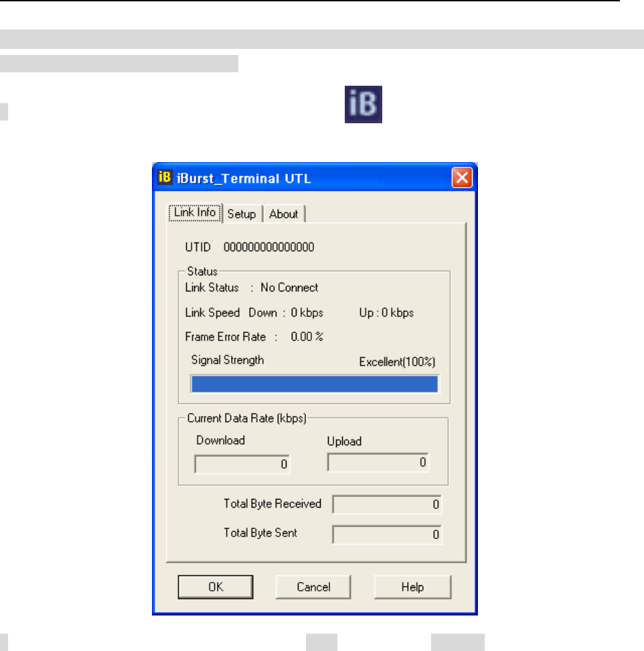Click the "Frame Error Rate" label
Image resolution: width=644 pixels, height=651 pixels.
pos(226,337)
